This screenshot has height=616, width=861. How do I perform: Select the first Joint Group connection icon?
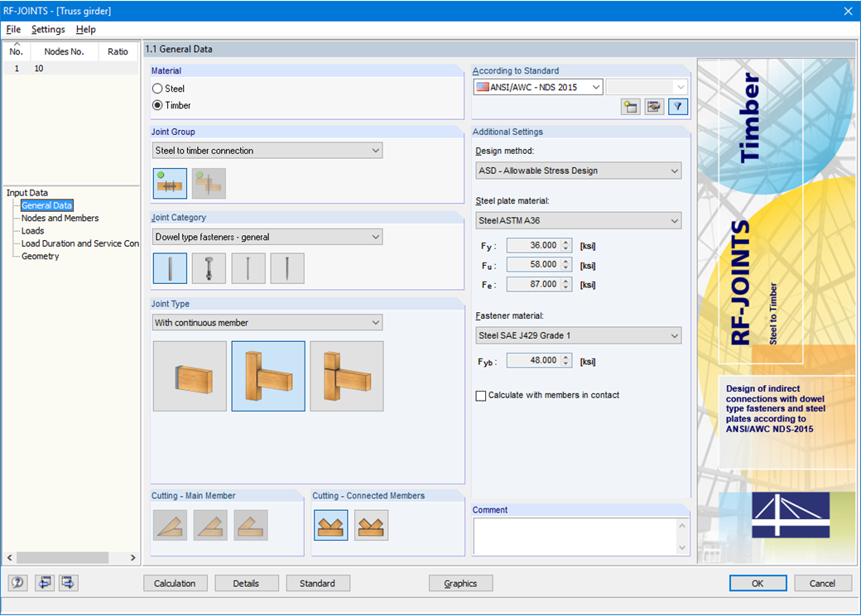pos(170,183)
